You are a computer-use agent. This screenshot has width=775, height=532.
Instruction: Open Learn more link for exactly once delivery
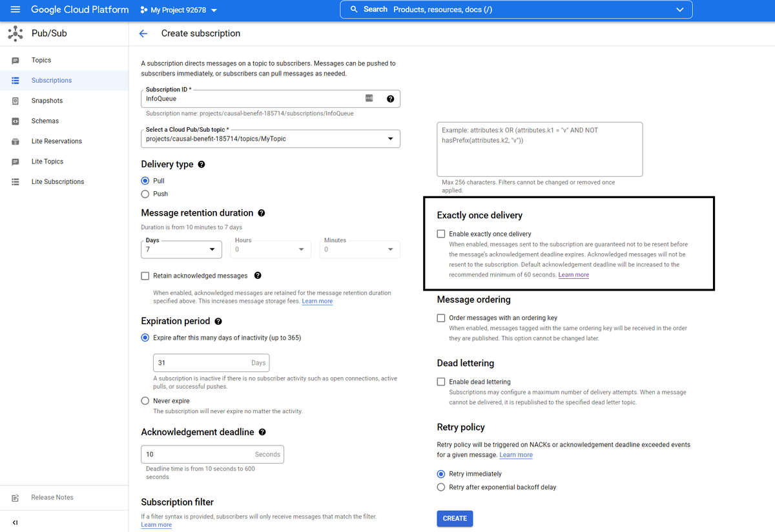[573, 275]
